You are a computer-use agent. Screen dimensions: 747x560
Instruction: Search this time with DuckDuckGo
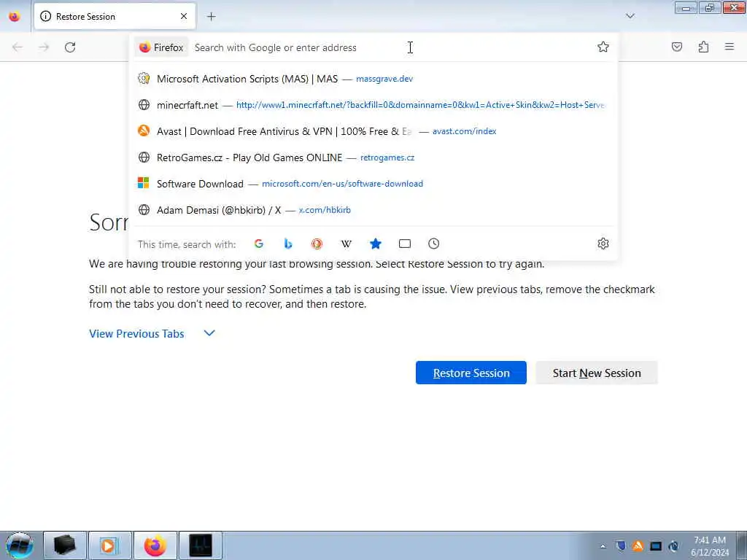click(x=317, y=244)
